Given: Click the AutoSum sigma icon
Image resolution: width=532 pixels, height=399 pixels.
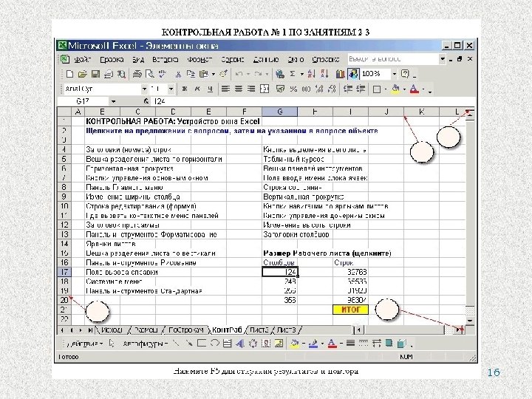Looking at the screenshot, I should [293, 74].
